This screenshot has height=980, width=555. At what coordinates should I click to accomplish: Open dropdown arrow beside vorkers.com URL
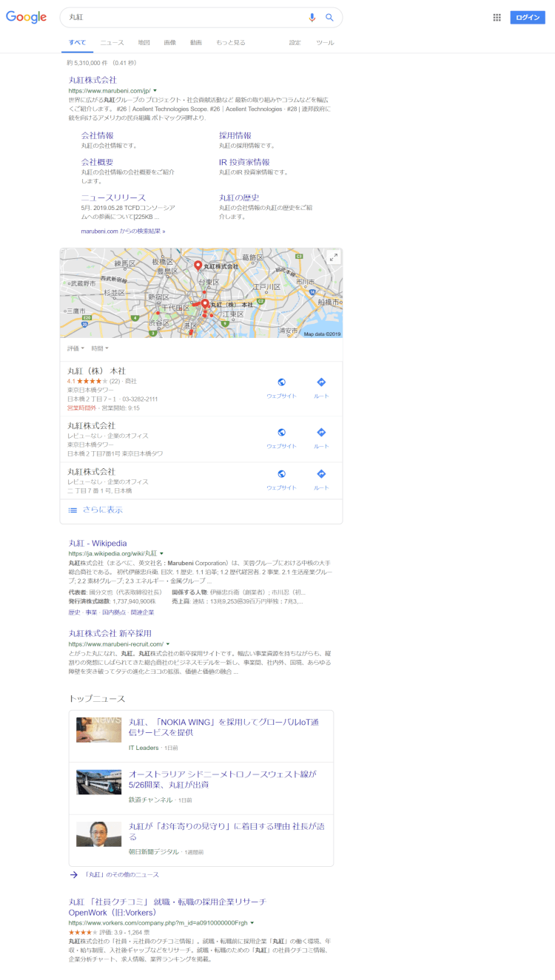(252, 923)
